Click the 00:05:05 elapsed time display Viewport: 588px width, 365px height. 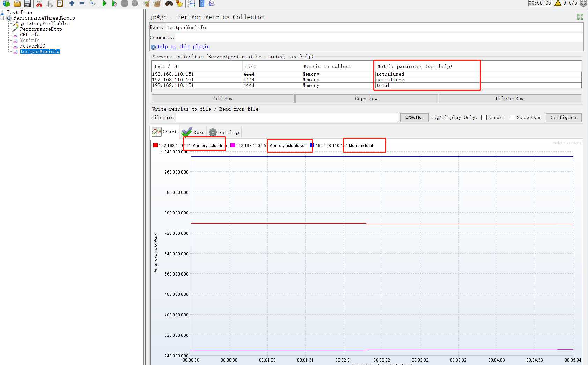tap(539, 3)
